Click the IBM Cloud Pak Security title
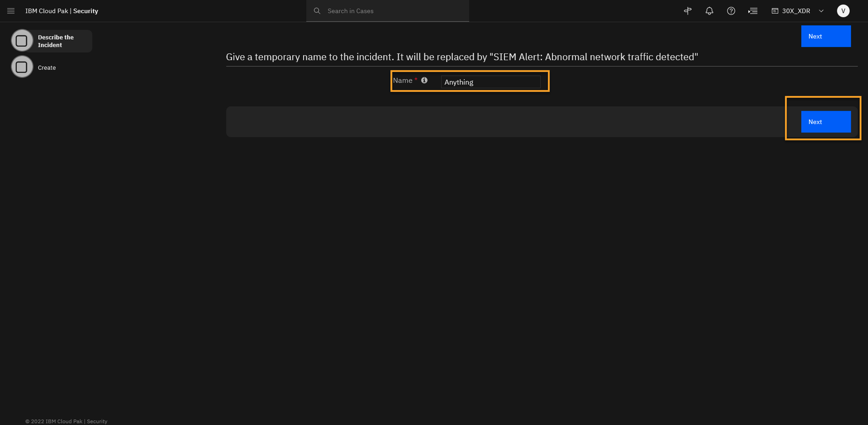The height and width of the screenshot is (425, 868). pos(61,11)
